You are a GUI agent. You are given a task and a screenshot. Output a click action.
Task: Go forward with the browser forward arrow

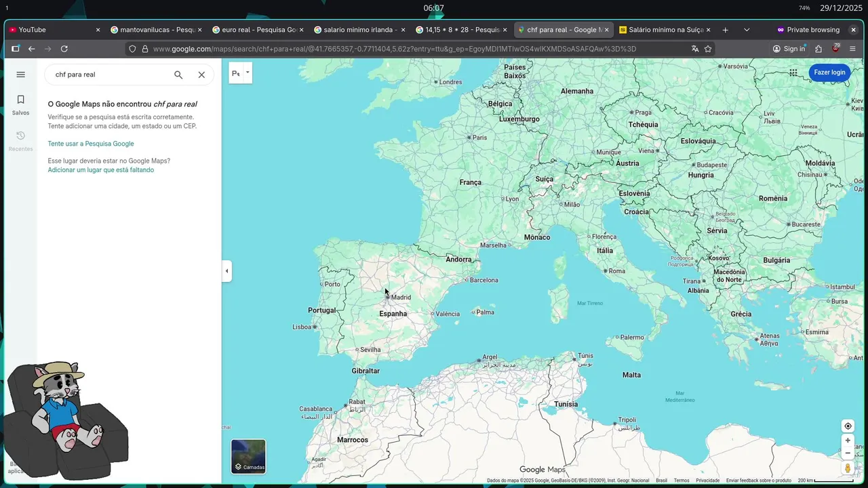pyautogui.click(x=47, y=49)
